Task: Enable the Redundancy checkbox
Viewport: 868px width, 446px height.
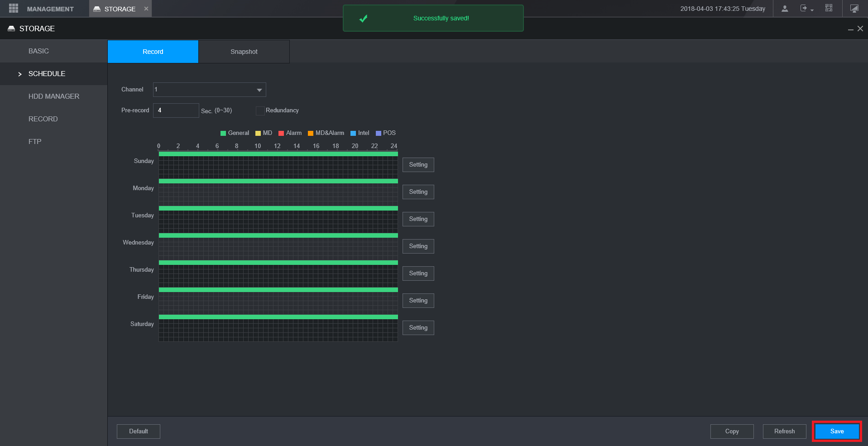Action: (x=260, y=110)
